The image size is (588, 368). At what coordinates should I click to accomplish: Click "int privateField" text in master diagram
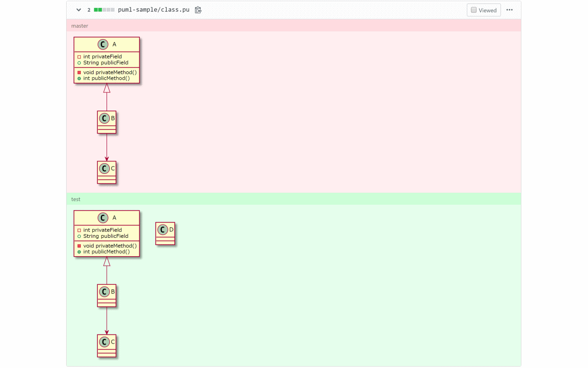[x=102, y=57]
